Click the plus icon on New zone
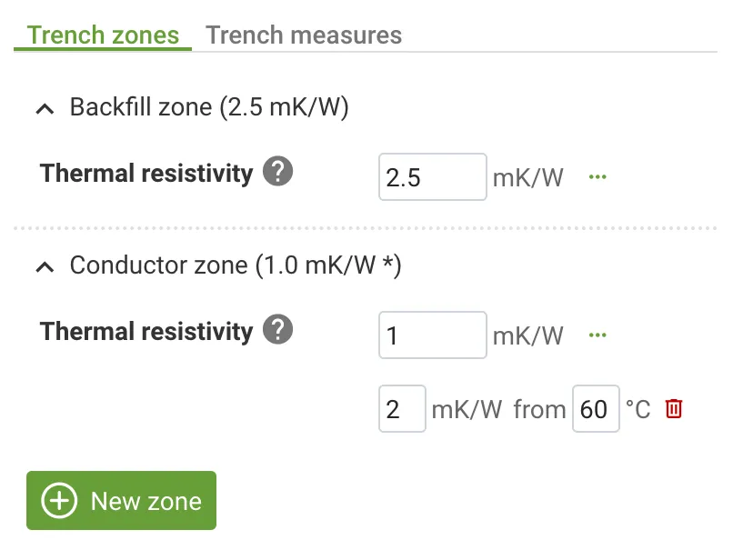This screenshot has height=560, width=733. pyautogui.click(x=57, y=500)
